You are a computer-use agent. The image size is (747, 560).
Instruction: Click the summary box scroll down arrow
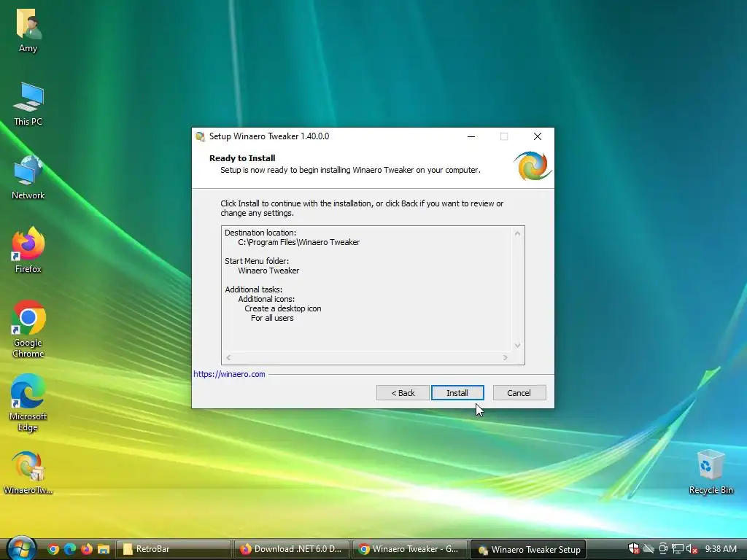(x=517, y=346)
